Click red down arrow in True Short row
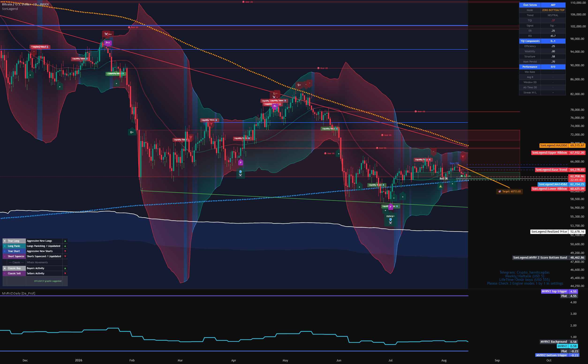588x364 pixels. coord(65,251)
